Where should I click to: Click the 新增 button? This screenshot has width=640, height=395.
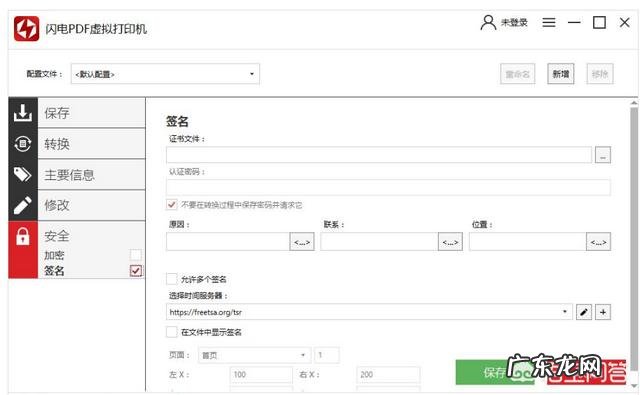561,74
